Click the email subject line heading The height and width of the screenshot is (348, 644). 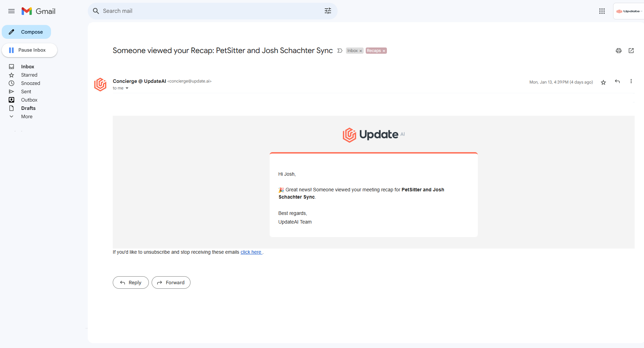(x=223, y=51)
